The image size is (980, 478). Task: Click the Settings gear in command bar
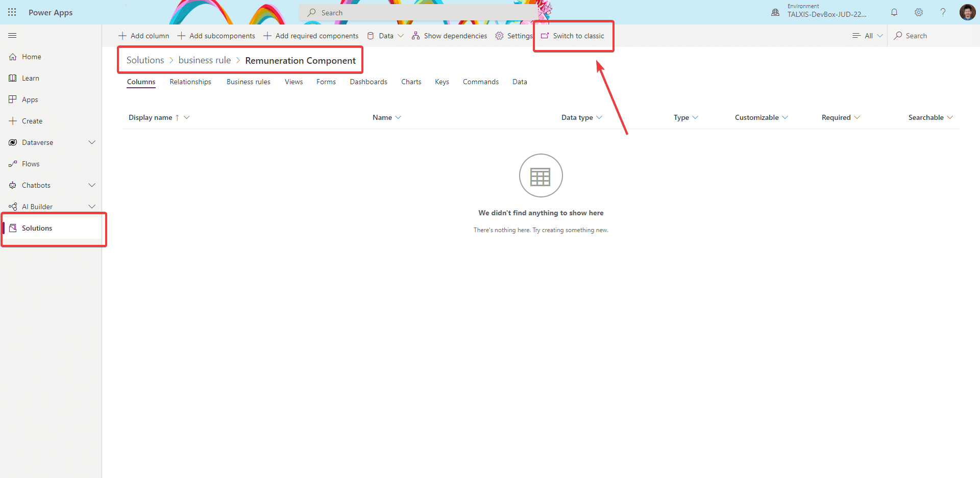(x=499, y=36)
